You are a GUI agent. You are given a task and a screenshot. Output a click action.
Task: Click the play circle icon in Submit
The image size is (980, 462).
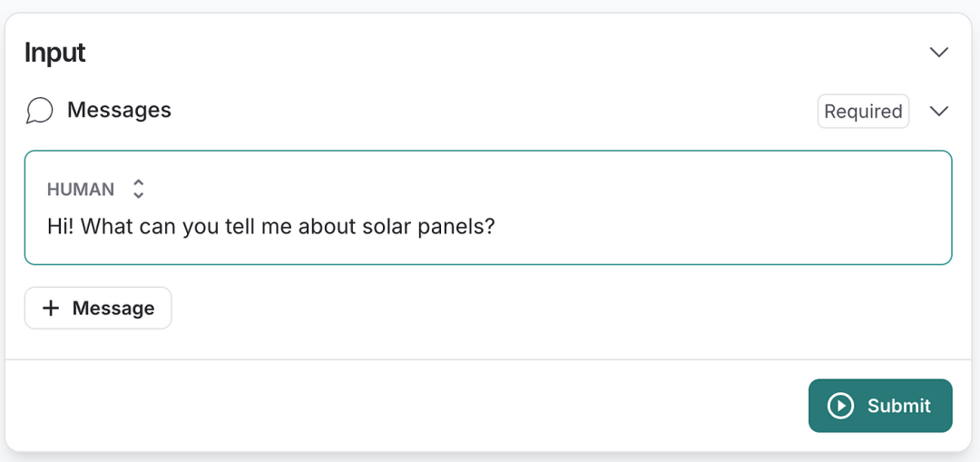point(841,406)
